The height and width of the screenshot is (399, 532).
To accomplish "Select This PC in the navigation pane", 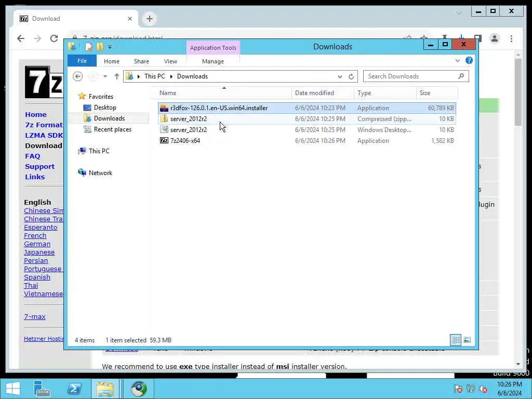I will pyautogui.click(x=99, y=151).
